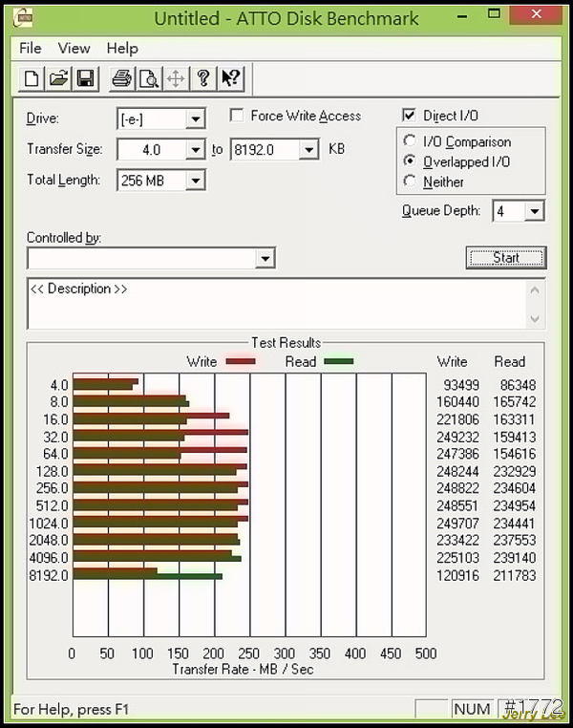This screenshot has width=573, height=728.
Task: Expand the Drive dropdown
Action: point(196,119)
